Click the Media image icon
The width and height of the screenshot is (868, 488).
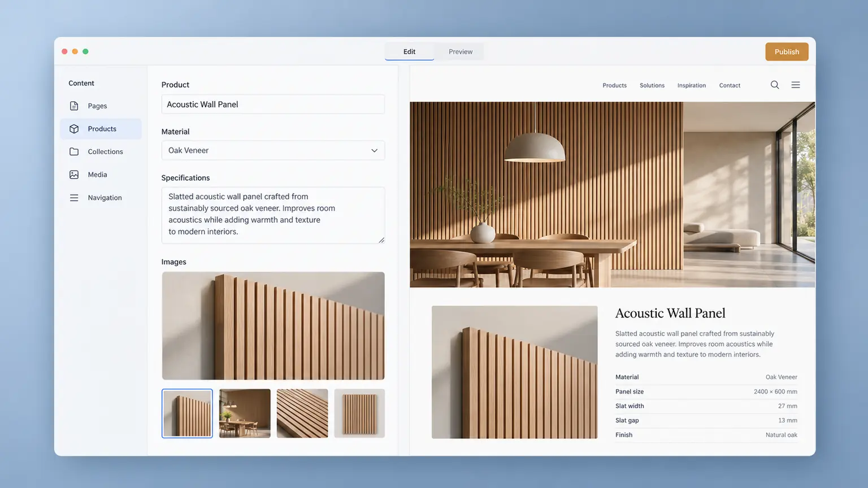(74, 175)
